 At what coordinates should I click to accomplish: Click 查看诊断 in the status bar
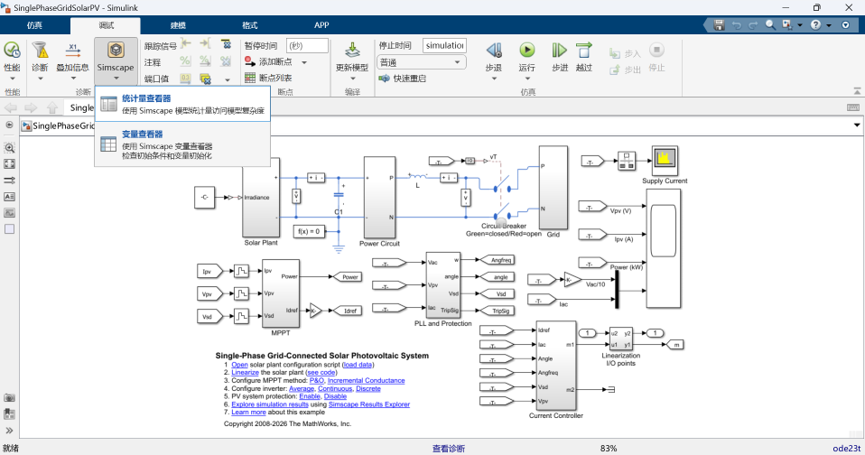point(448,448)
